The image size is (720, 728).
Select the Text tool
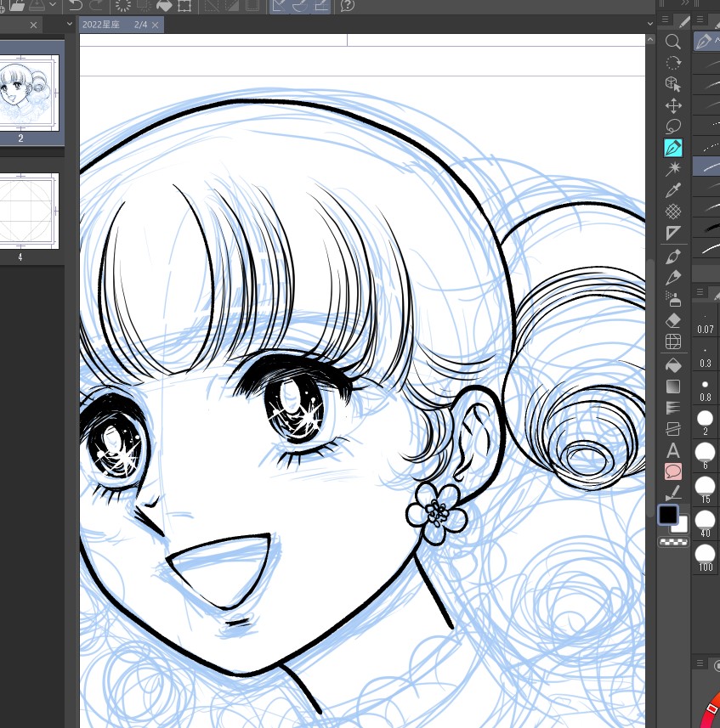672,450
